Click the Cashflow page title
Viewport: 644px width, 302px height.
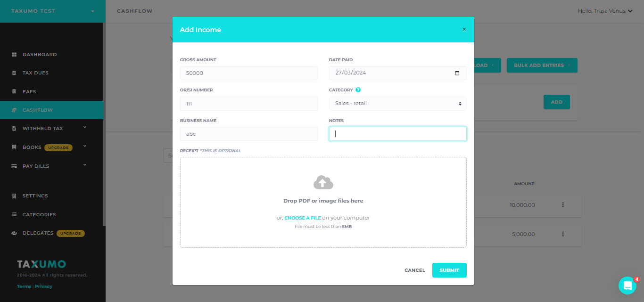pyautogui.click(x=135, y=11)
